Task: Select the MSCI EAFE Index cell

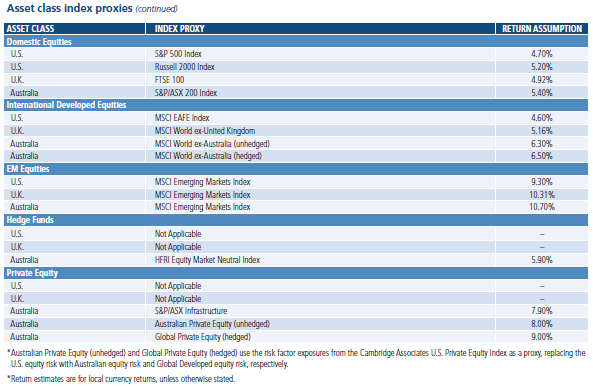Action: click(x=320, y=118)
